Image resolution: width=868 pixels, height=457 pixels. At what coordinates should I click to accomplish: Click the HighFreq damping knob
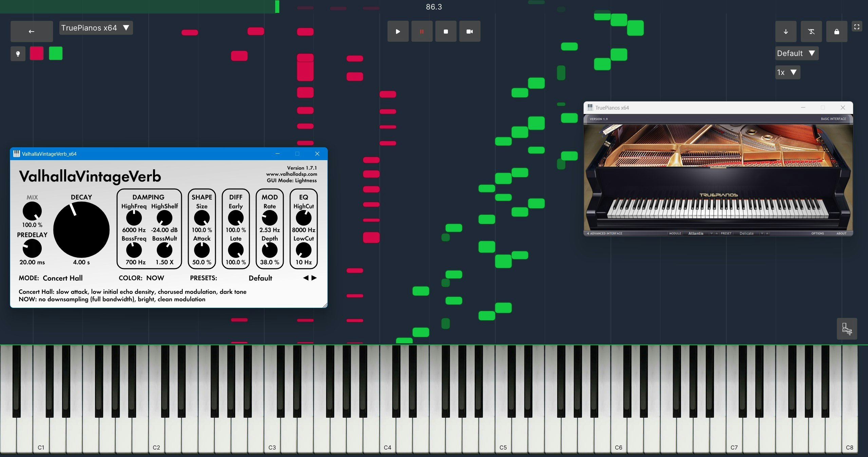pos(134,218)
